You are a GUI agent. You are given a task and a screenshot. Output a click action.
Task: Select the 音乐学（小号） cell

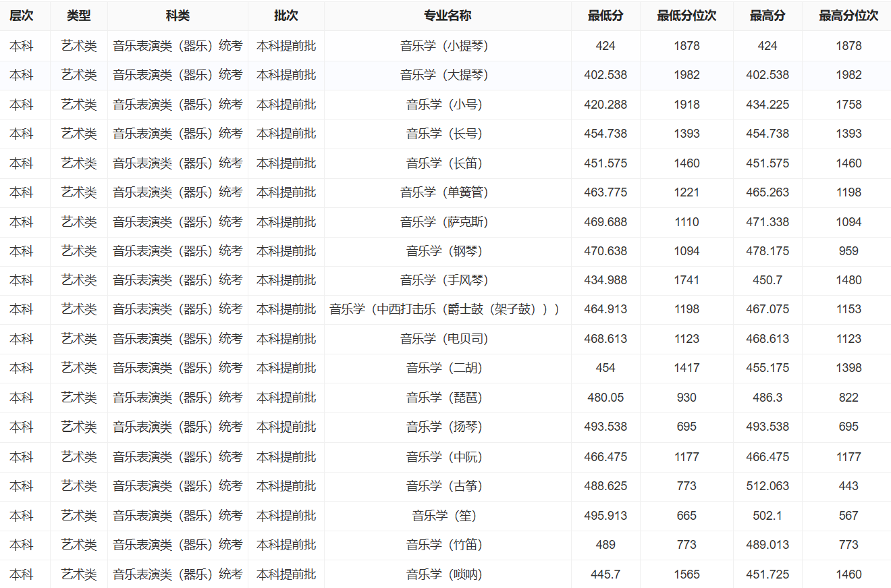(448, 105)
